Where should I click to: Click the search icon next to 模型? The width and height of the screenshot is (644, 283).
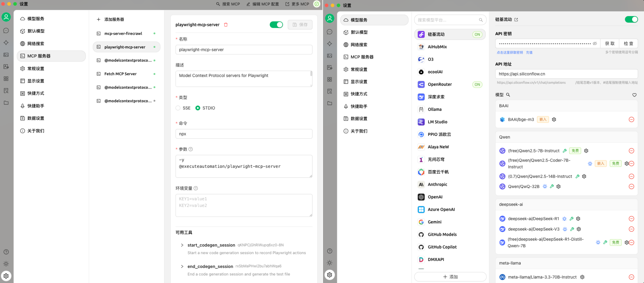point(508,95)
